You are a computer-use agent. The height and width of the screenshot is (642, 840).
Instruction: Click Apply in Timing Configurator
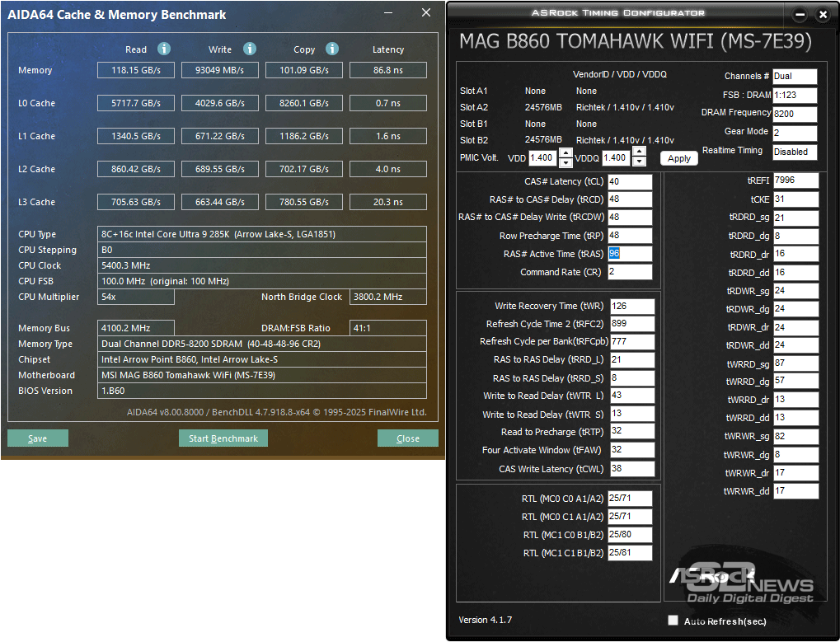point(678,158)
